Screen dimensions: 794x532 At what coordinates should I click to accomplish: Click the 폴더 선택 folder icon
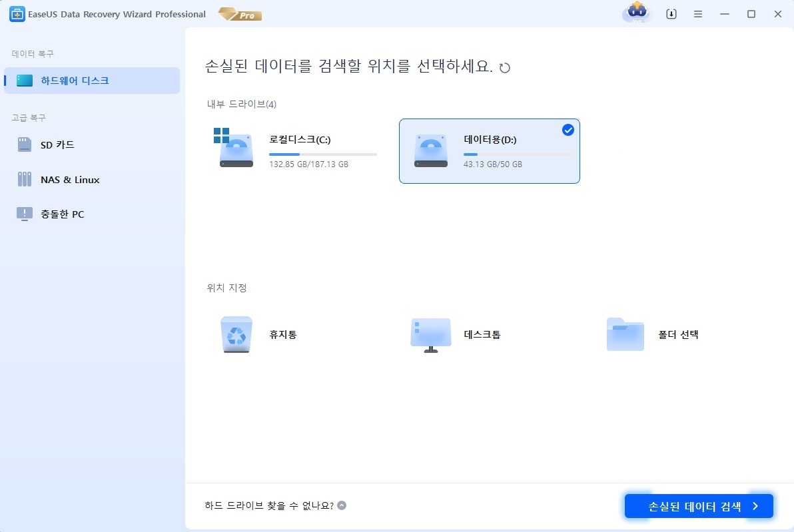pos(625,334)
